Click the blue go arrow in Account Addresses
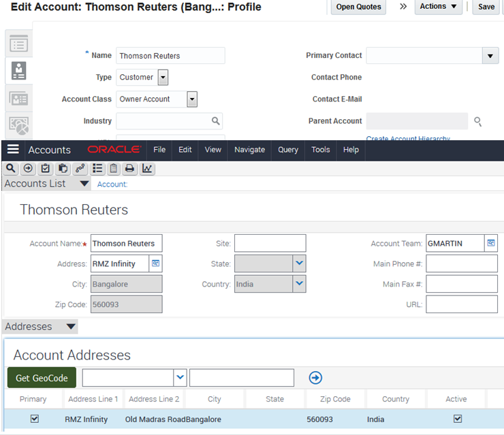The width and height of the screenshot is (504, 435). click(x=315, y=378)
